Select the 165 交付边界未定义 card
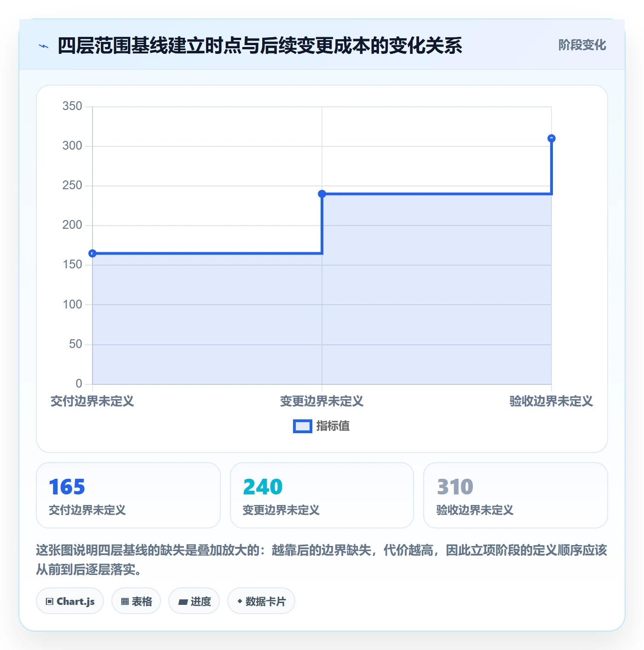This screenshot has width=644, height=650. [x=128, y=495]
